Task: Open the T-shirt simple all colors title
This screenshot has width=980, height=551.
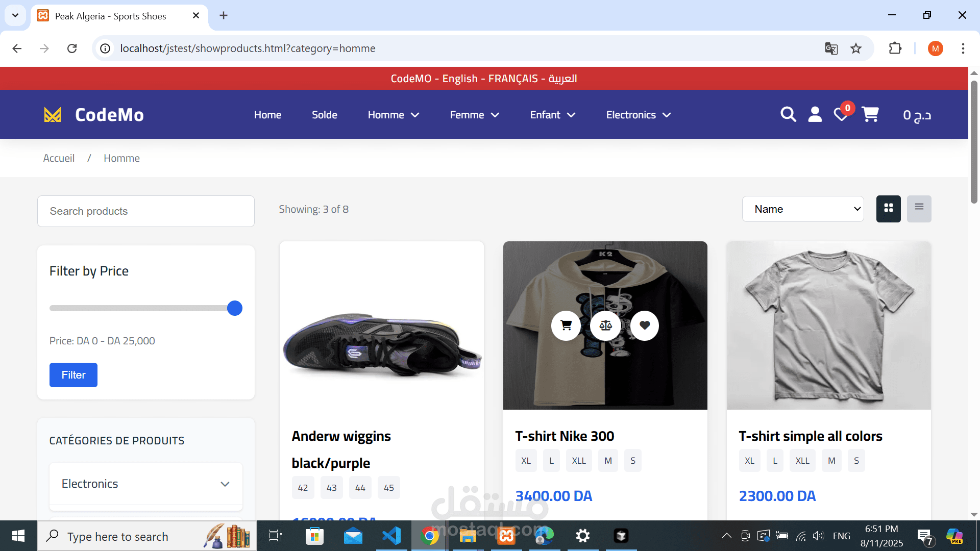Action: click(x=811, y=436)
